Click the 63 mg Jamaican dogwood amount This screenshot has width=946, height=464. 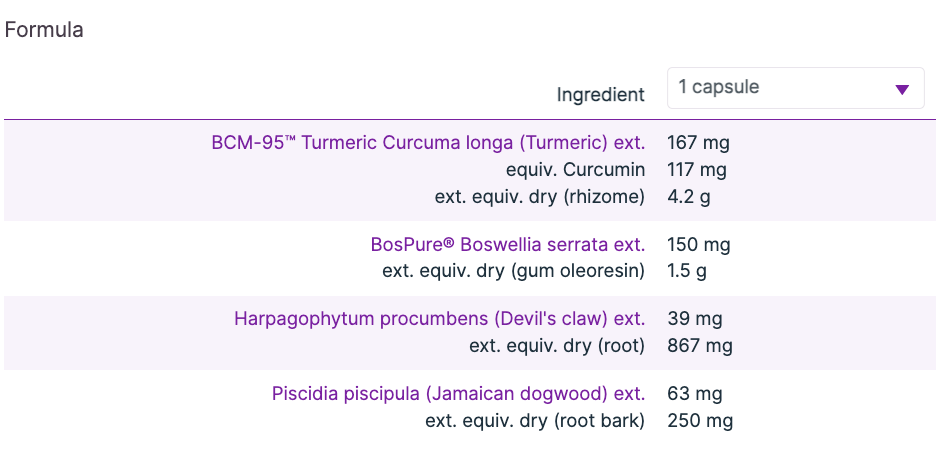tap(694, 394)
